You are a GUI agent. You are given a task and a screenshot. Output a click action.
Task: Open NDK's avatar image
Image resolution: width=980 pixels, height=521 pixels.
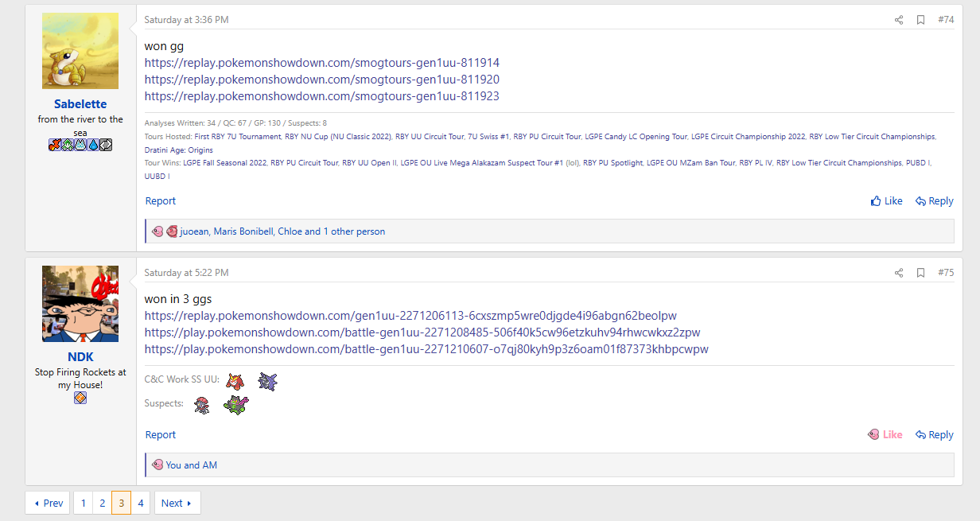point(80,304)
